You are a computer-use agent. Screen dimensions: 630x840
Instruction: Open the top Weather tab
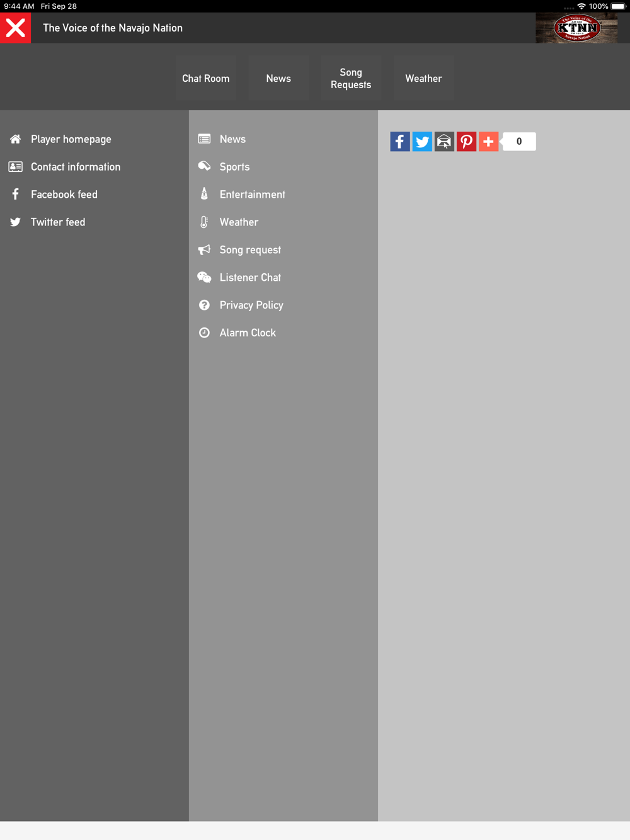click(423, 78)
